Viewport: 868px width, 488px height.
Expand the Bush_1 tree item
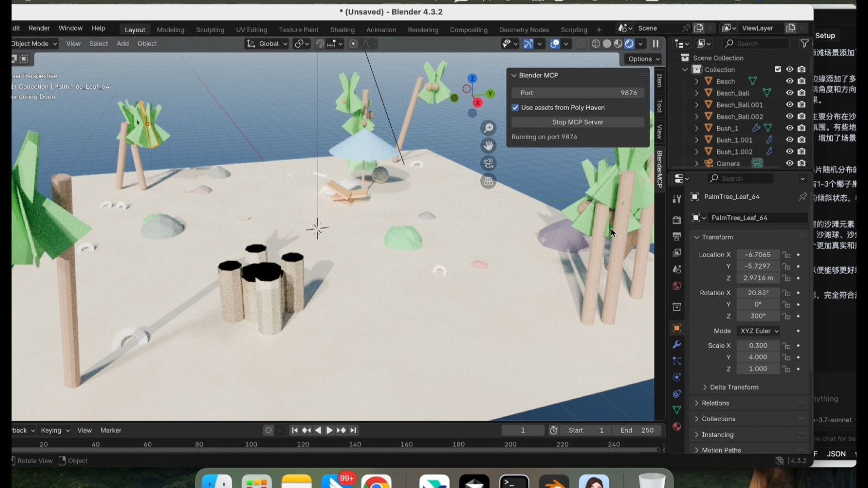(x=697, y=128)
